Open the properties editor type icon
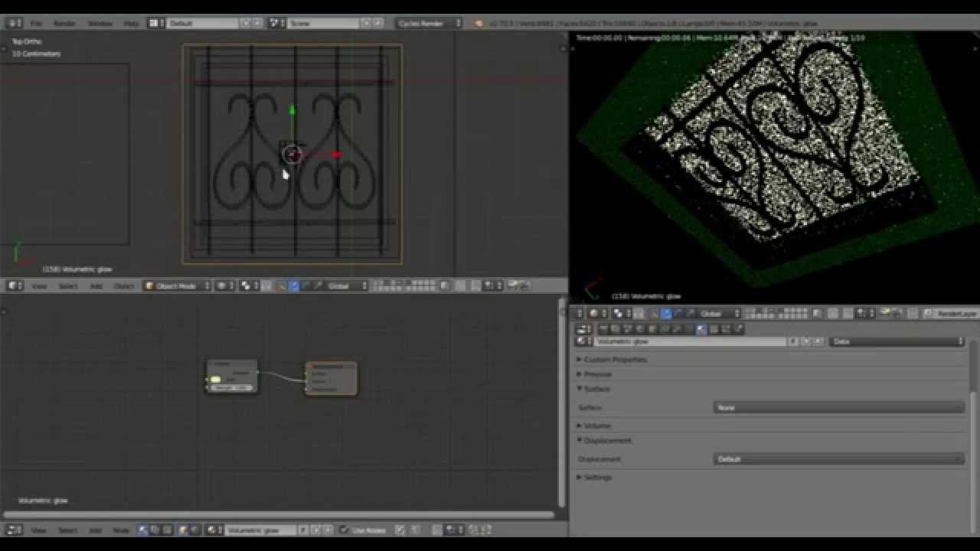Image resolution: width=980 pixels, height=551 pixels. tap(583, 329)
